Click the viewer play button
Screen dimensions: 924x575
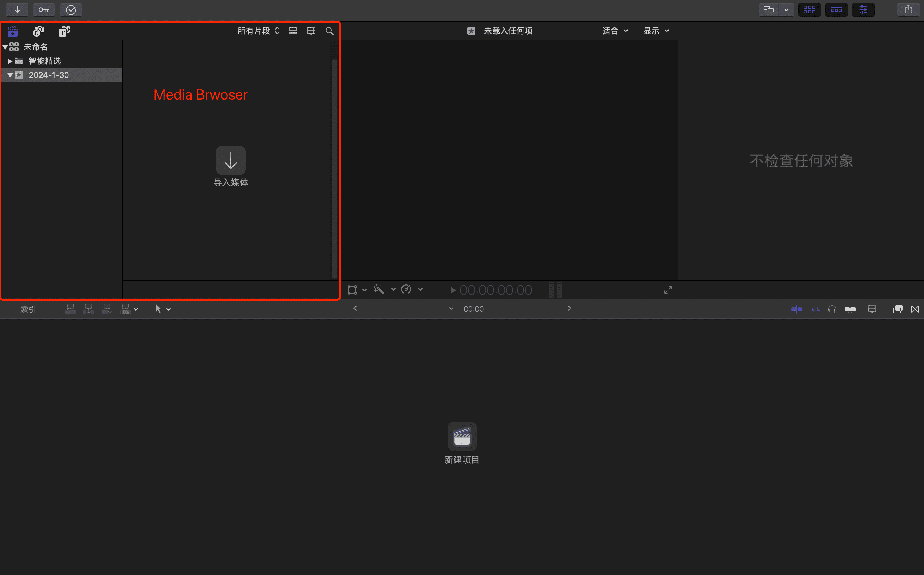pos(453,290)
